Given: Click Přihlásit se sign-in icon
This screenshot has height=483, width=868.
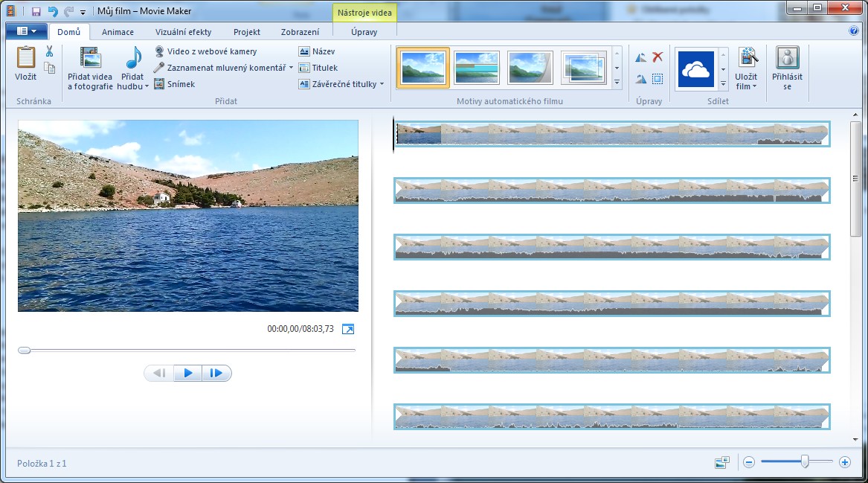Looking at the screenshot, I should (x=787, y=57).
